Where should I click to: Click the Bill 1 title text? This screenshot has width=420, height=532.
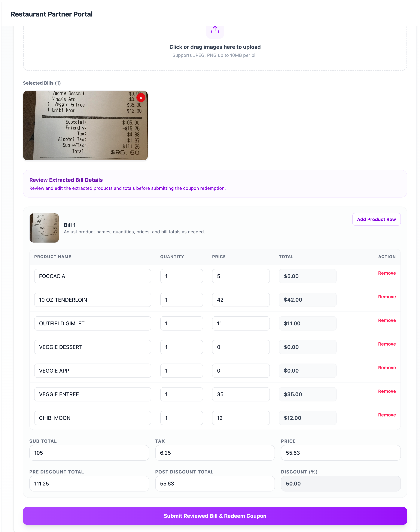pos(70,225)
